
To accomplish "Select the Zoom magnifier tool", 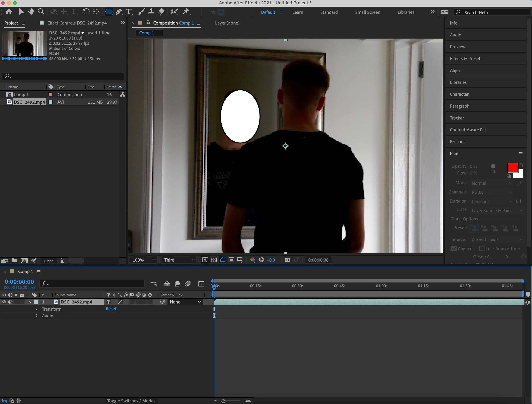I will [41, 11].
